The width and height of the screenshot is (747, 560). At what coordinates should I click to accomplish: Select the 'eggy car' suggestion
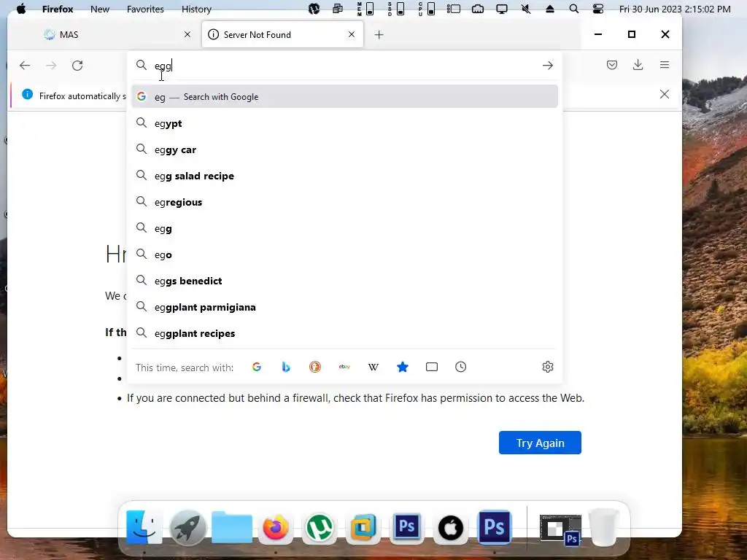click(344, 149)
